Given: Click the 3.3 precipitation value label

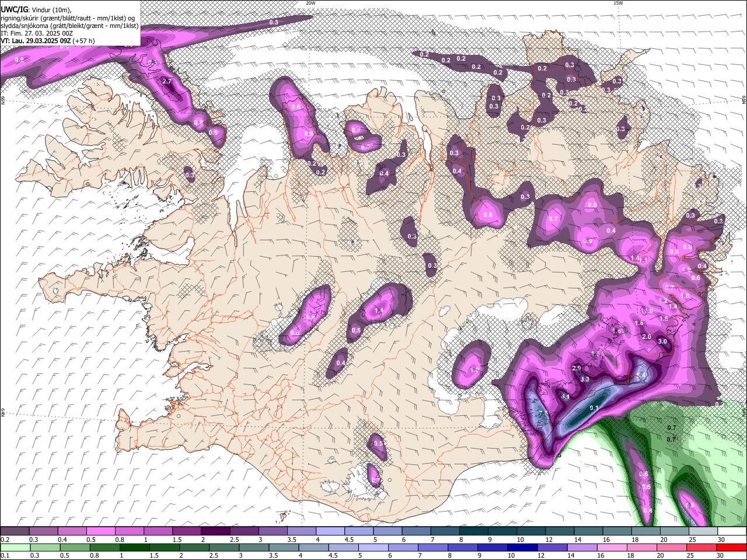Looking at the screenshot, I should tap(585, 379).
